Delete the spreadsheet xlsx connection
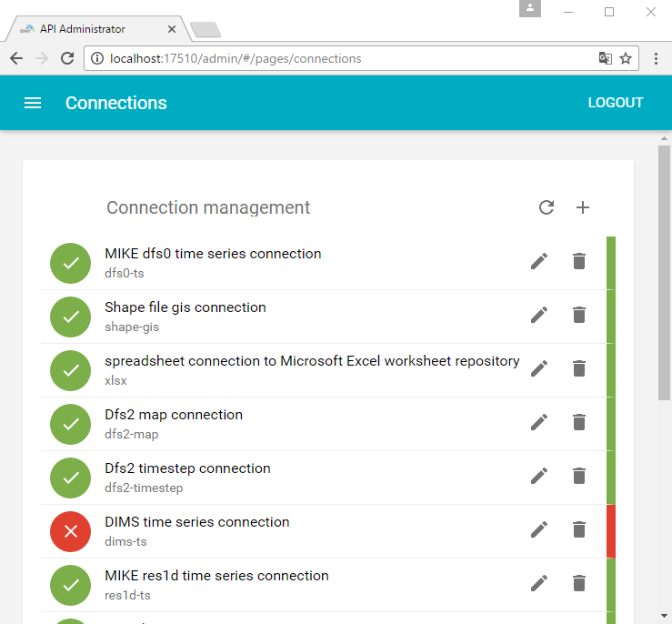Screen dimensions: 672x624 pos(579,368)
